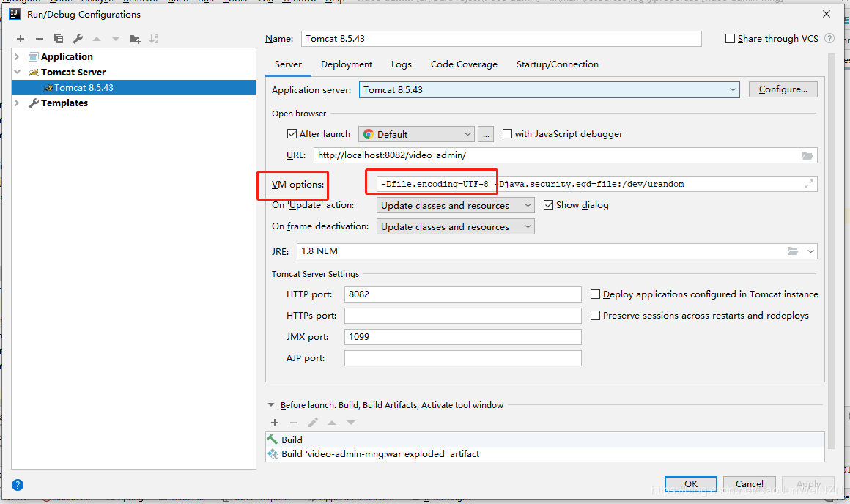Image resolution: width=850 pixels, height=504 pixels.
Task: Expand Templates node in tree
Action: click(x=17, y=103)
